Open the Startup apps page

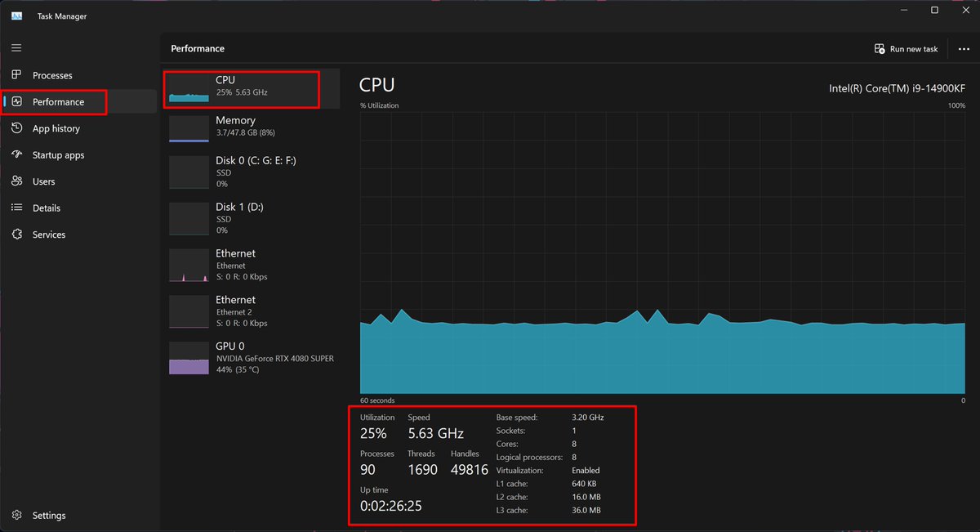(78, 155)
